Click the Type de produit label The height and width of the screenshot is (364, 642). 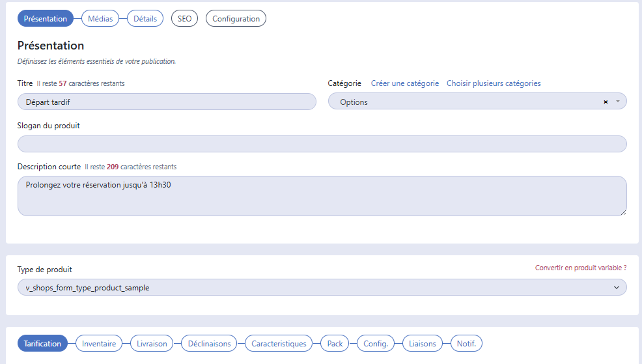point(45,270)
